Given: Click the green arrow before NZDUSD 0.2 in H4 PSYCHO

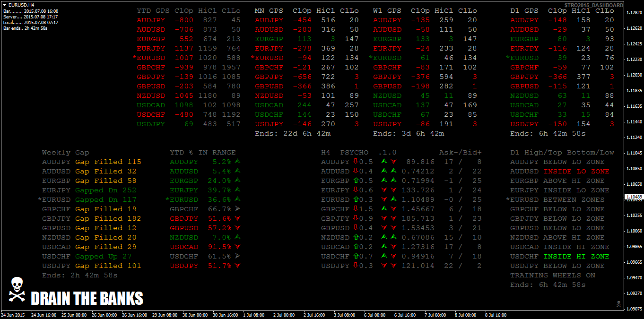Looking at the screenshot, I should coord(356,237).
